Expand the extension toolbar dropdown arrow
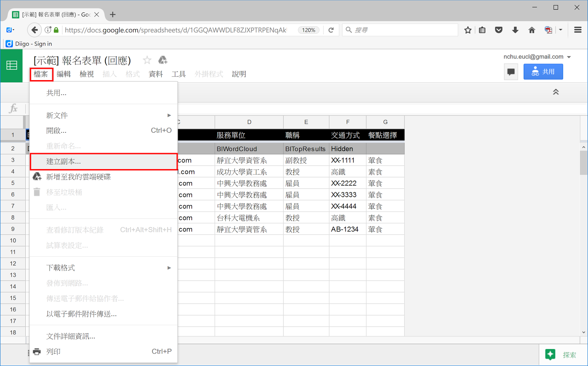Viewport: 588px width, 366px height. coord(560,30)
